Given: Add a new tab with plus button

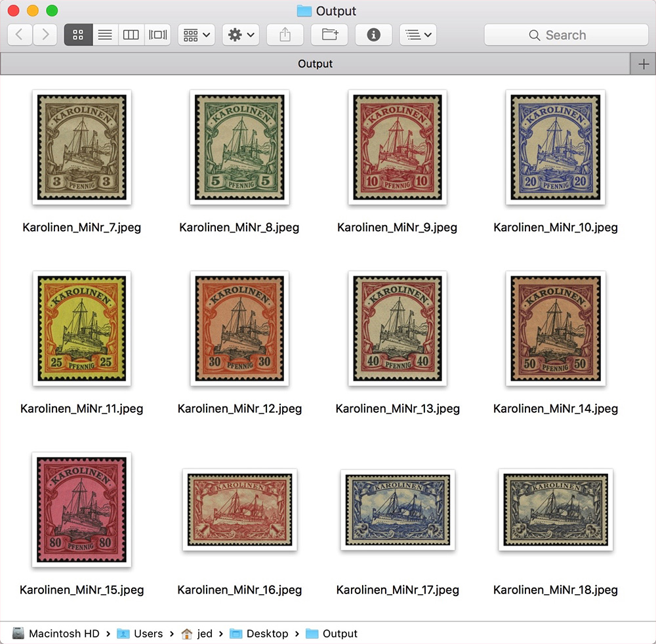Looking at the screenshot, I should 643,64.
